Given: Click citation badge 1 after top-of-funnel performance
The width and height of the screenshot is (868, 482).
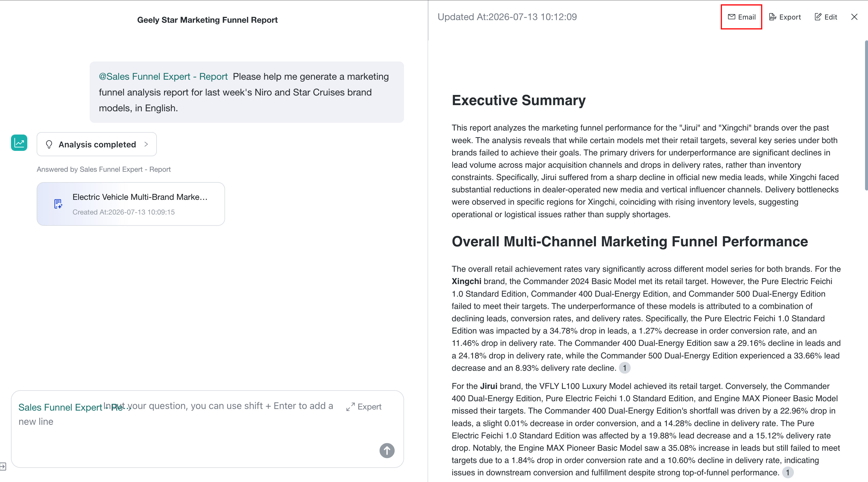Looking at the screenshot, I should 787,473.
